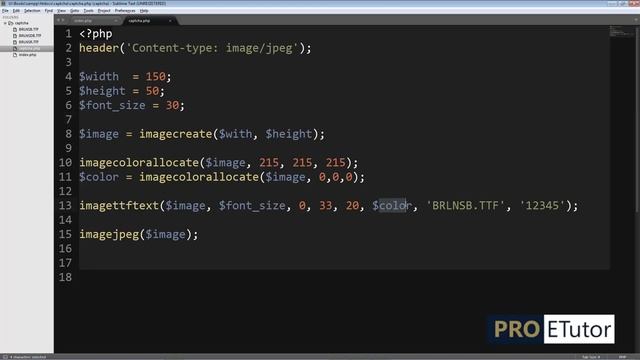Click imagecolorallocate on line 10
640x360 pixels.
click(139, 162)
